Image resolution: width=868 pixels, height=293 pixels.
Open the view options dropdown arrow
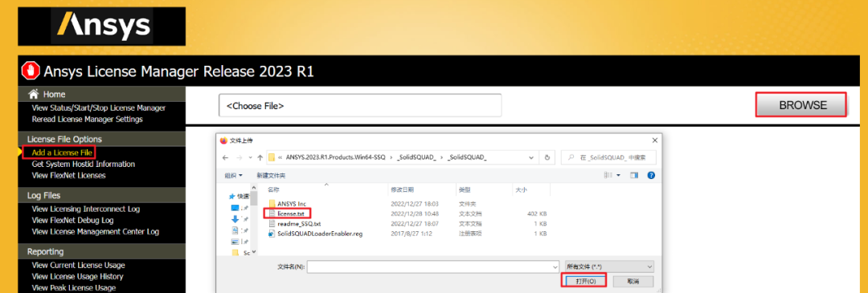point(617,175)
